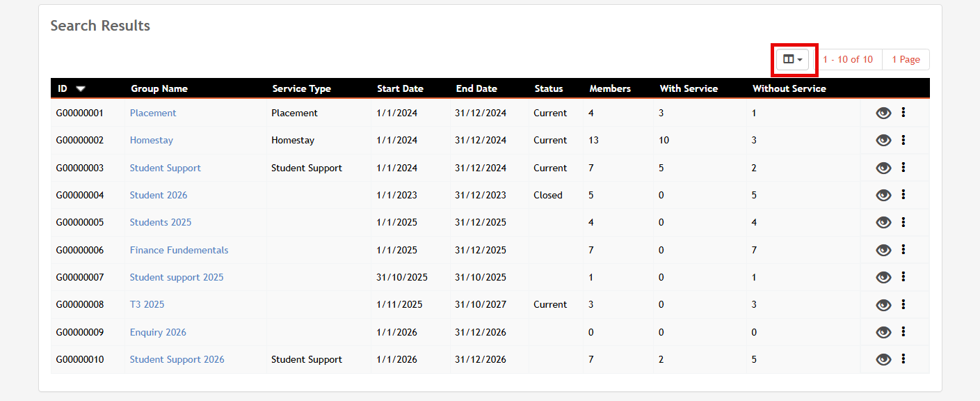Open the more-options menu for G00000003
Viewport: 980px width, 401px height.
tap(903, 167)
